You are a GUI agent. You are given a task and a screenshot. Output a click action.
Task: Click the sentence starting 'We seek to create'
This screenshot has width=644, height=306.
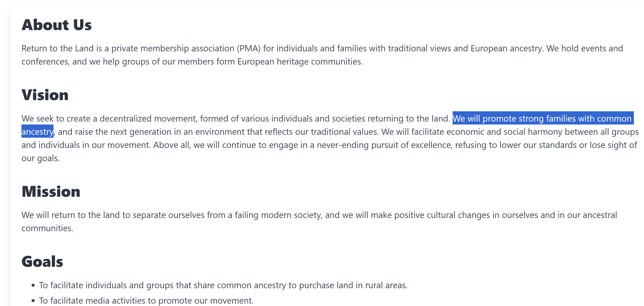click(x=236, y=118)
